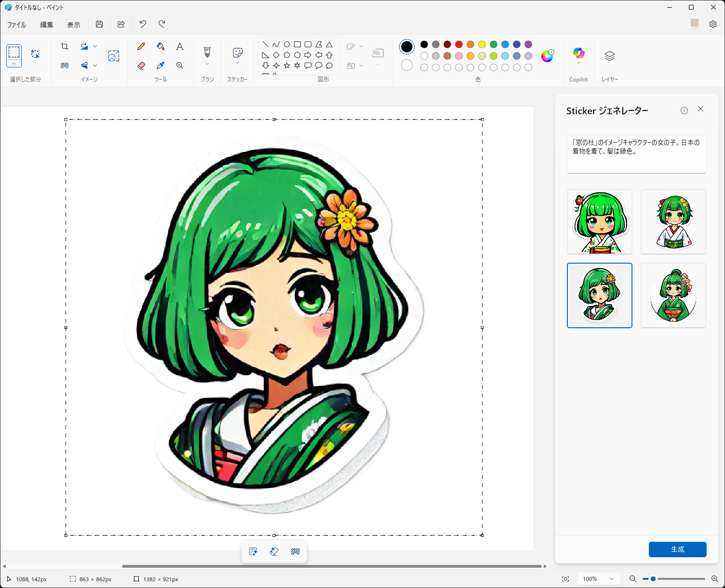Click the 生成 button
The image size is (725, 588).
point(677,549)
